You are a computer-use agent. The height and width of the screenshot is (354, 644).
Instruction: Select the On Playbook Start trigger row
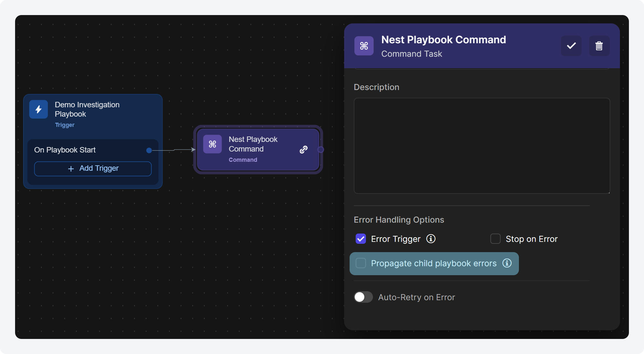tap(93, 150)
